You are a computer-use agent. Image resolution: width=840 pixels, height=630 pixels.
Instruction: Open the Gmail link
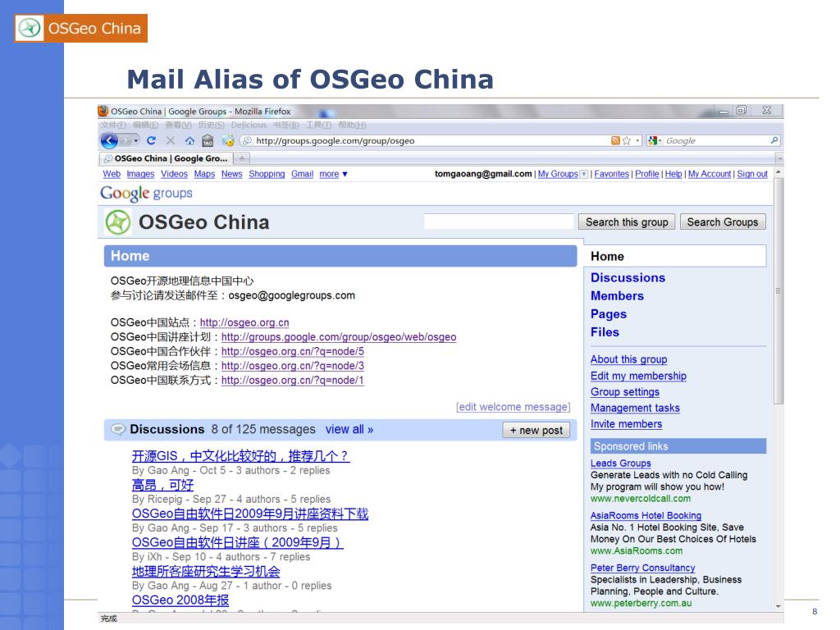pyautogui.click(x=302, y=174)
